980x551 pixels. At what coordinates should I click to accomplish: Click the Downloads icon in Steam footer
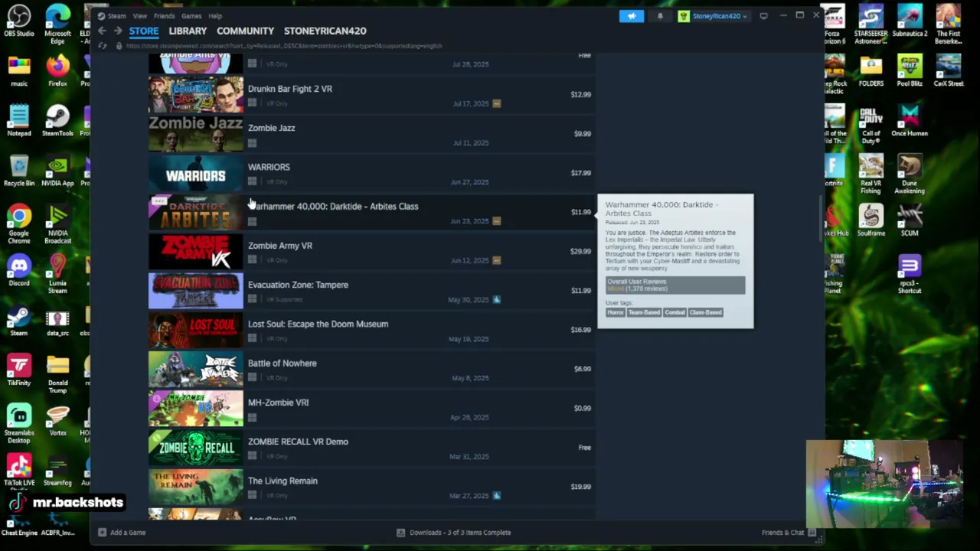click(x=400, y=533)
